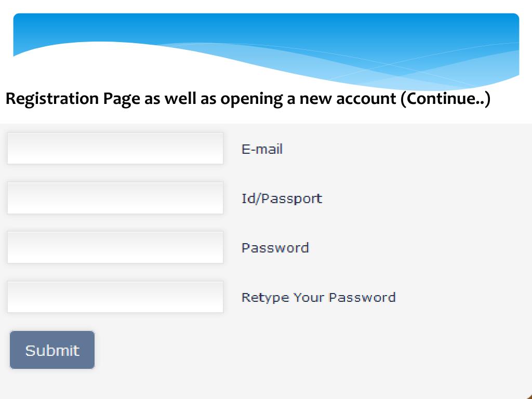The height and width of the screenshot is (399, 532).
Task: Click the blue wave banner image
Action: (x=266, y=51)
